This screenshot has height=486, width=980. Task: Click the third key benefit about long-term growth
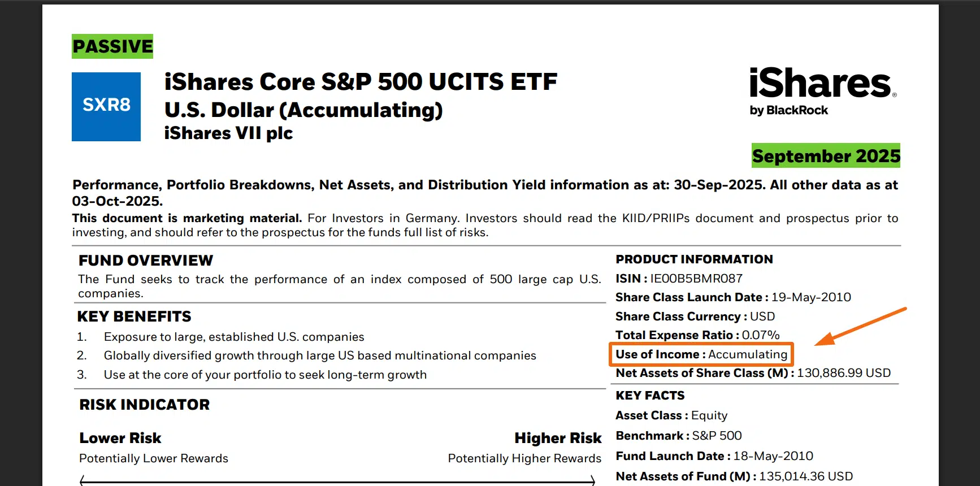pos(265,375)
